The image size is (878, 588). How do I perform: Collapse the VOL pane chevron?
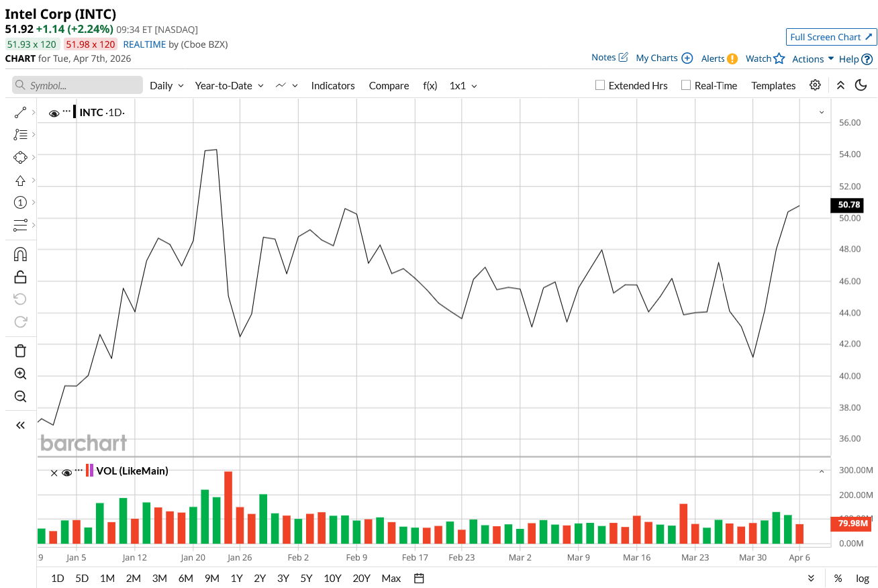(821, 472)
